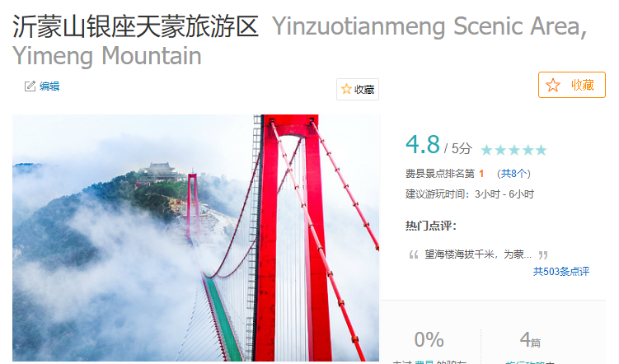The width and height of the screenshot is (619, 364).
Task: Click the large orange-bordered 收藏 button
Action: (572, 85)
